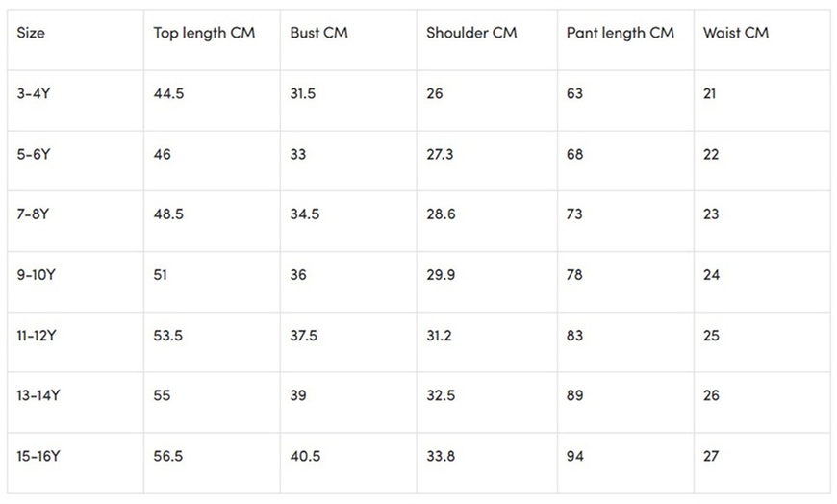Image resolution: width=837 pixels, height=504 pixels.
Task: Click pant length value 68 for 5-6Y
Action: (x=574, y=154)
